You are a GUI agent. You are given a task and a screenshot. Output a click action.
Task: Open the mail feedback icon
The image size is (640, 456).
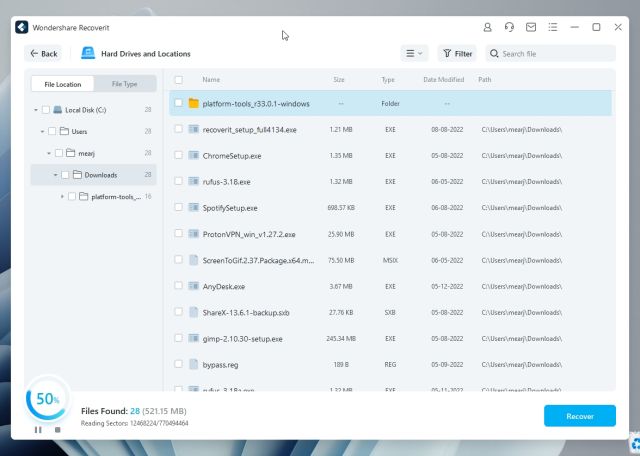(531, 27)
